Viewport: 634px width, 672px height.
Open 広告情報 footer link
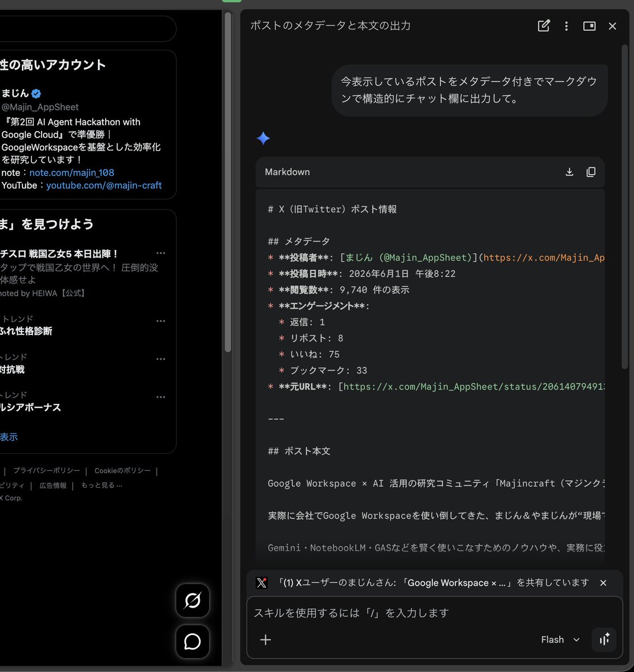tap(53, 486)
